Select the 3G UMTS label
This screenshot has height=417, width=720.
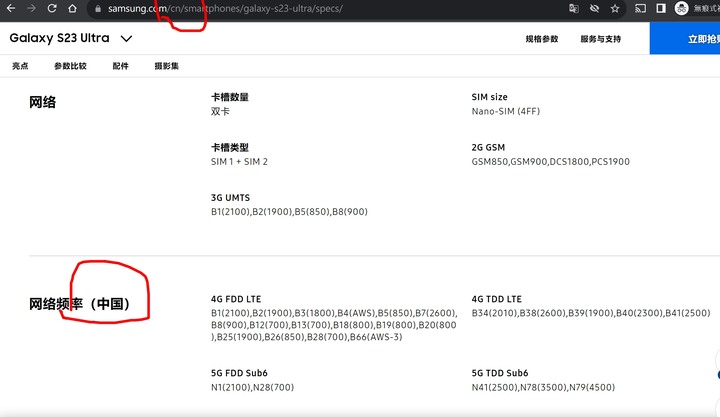point(231,197)
